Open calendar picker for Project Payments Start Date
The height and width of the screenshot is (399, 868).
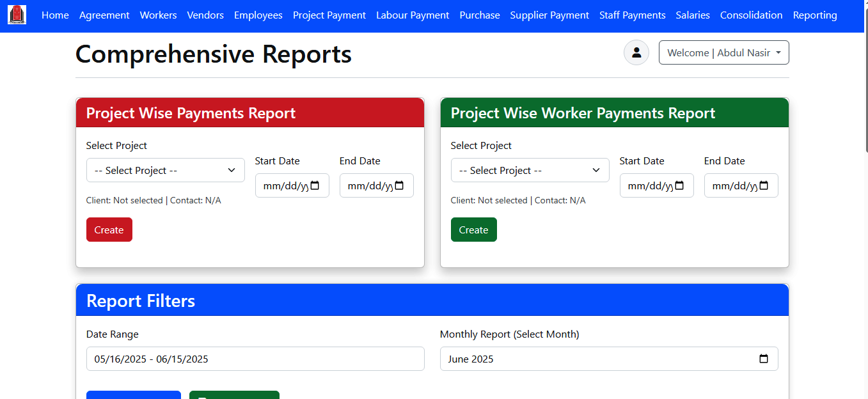click(315, 186)
